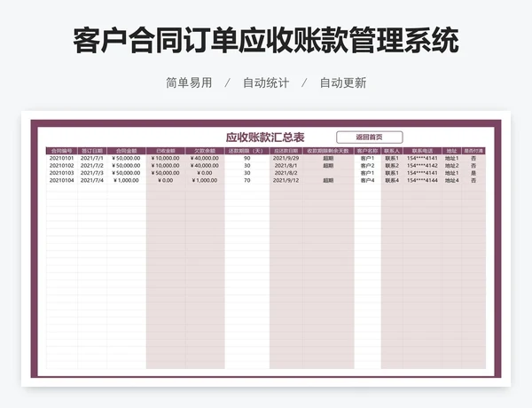The height and width of the screenshot is (408, 532).
Task: Select 欠款余额 ¥0.00 in row 20210103
Action: [x=205, y=173]
